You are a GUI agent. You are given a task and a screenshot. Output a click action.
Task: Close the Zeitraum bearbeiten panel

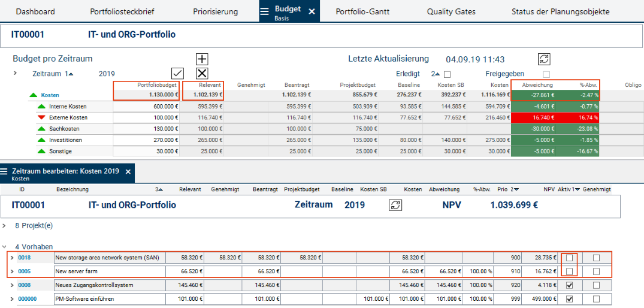[128, 171]
